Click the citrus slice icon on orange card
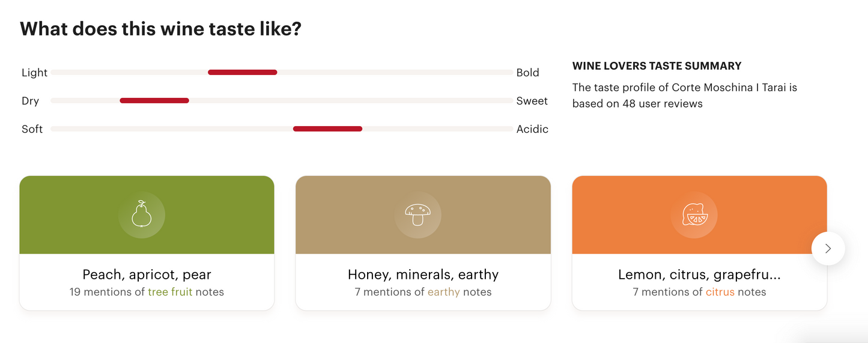Image resolution: width=868 pixels, height=343 pixels. (694, 214)
